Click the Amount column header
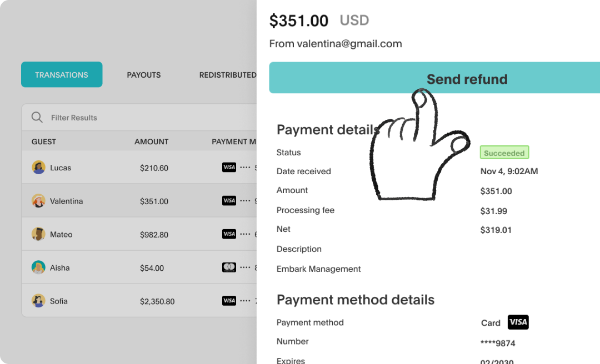The height and width of the screenshot is (364, 600). click(x=151, y=141)
